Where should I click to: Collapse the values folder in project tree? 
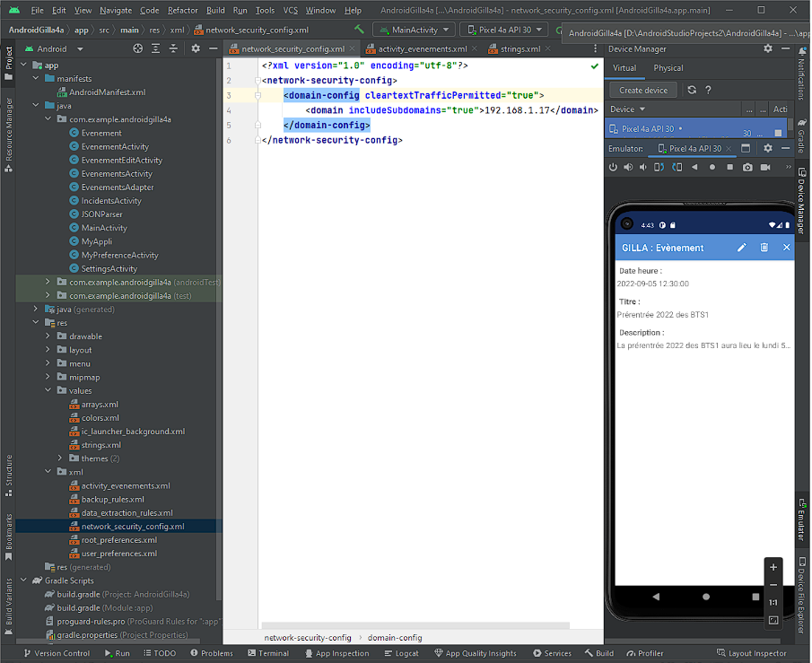pyautogui.click(x=48, y=390)
